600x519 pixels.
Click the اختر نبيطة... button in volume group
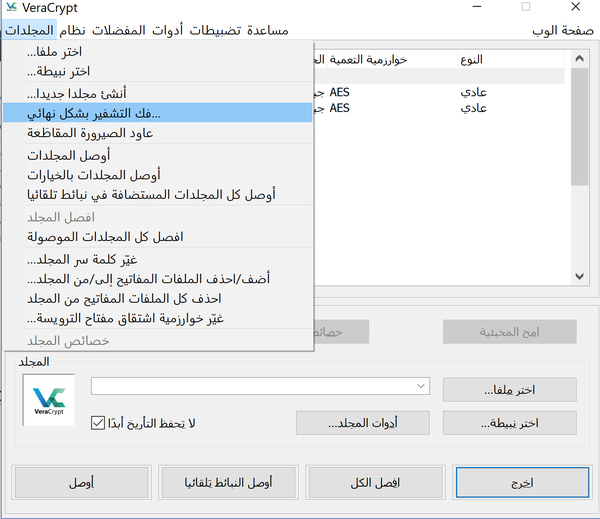pyautogui.click(x=510, y=423)
